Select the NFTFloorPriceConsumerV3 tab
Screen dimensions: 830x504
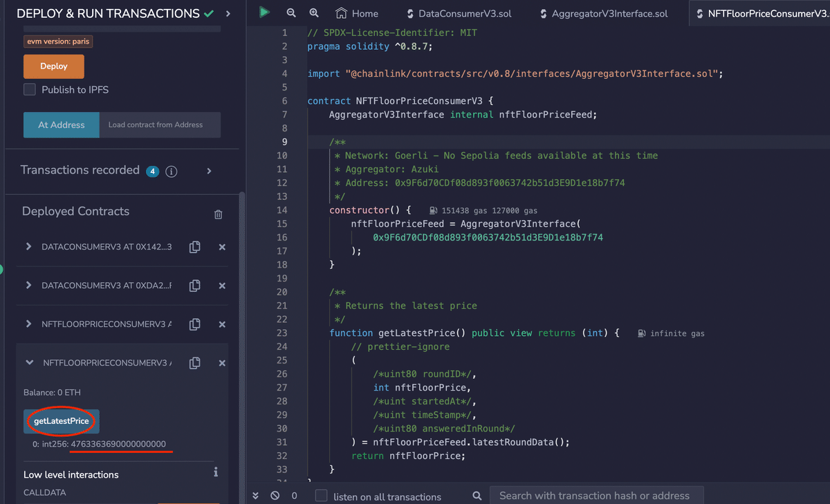click(759, 13)
